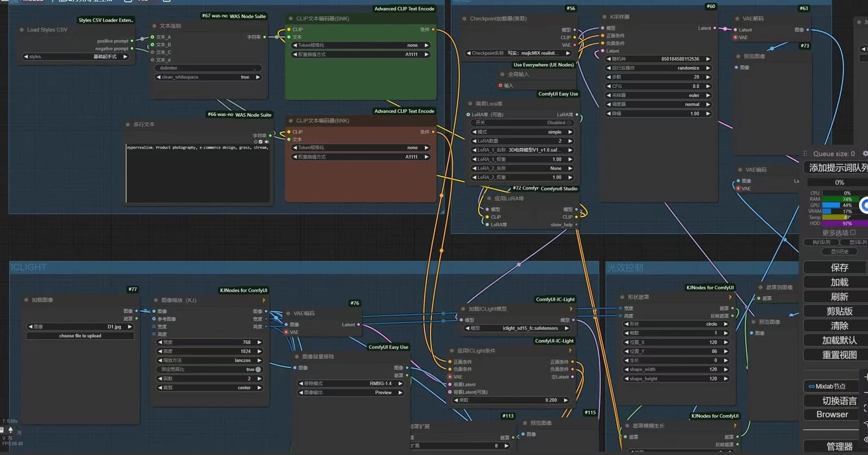This screenshot has width=868, height=455.
Task: Collapse 图像背景移除 node via its title dot
Action: [x=297, y=357]
